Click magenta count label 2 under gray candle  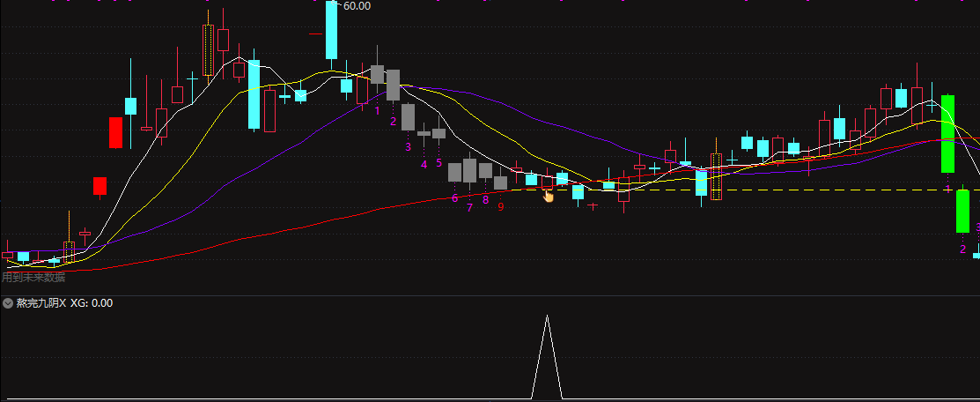click(393, 122)
